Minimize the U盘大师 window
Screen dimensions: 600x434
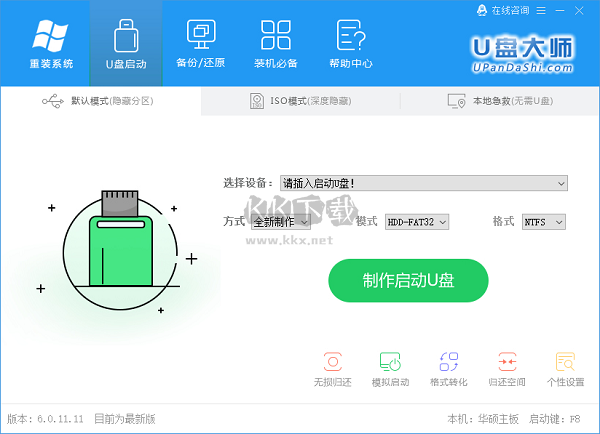[560, 11]
